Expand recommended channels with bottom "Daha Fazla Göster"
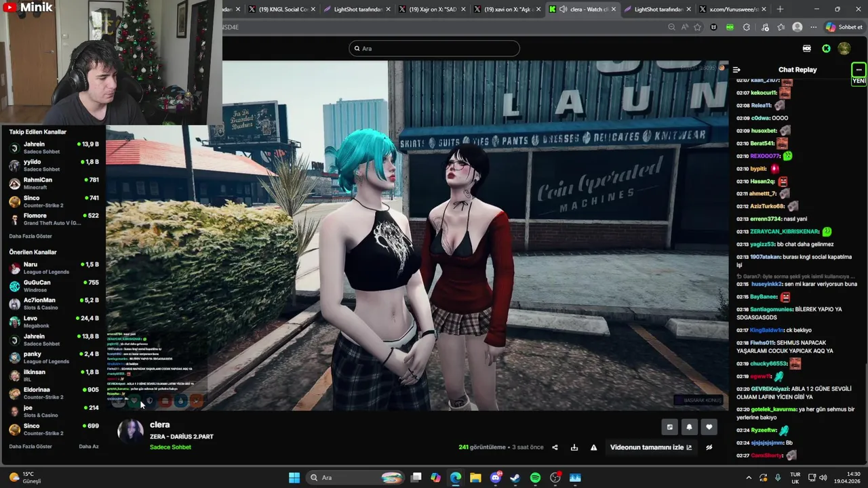Image resolution: width=868 pixels, height=488 pixels. pyautogui.click(x=31, y=447)
